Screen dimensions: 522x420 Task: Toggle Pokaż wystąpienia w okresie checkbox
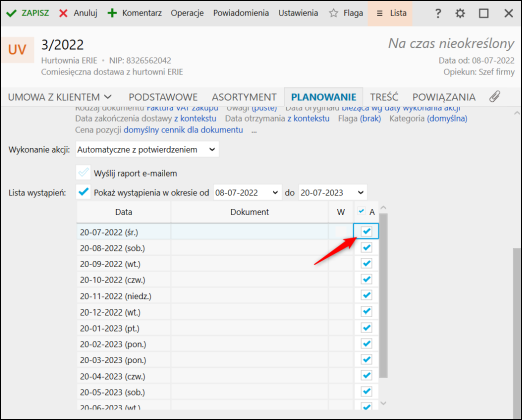83,192
